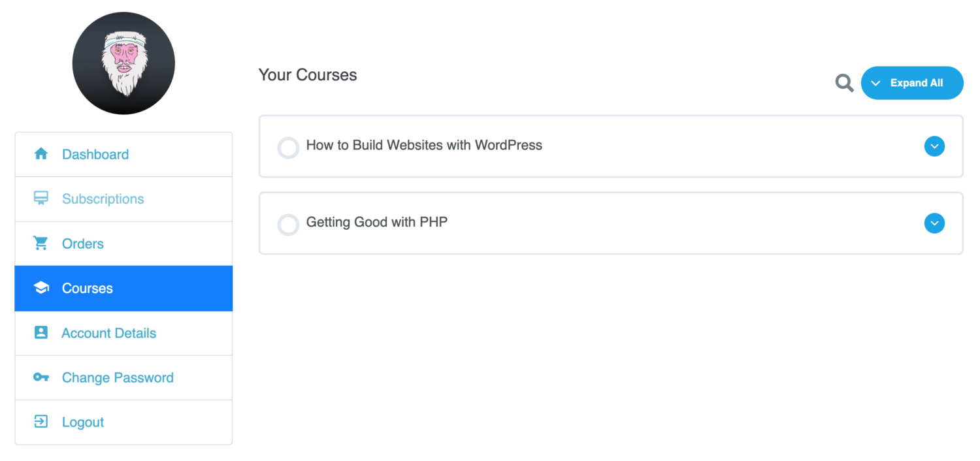The width and height of the screenshot is (980, 461).
Task: Open How to Build Websites with WordPress
Action: click(424, 145)
